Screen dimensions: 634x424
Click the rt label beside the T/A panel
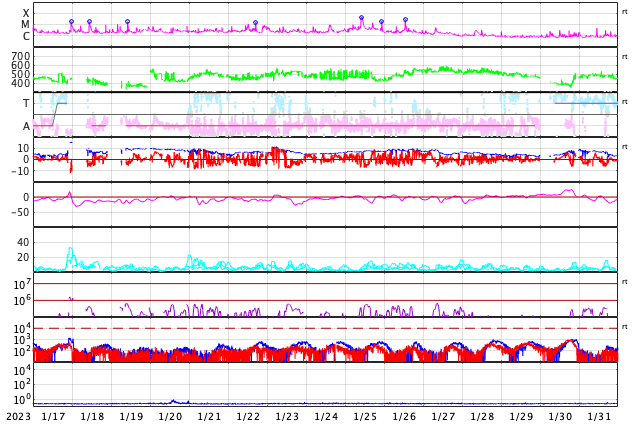[x=624, y=102]
